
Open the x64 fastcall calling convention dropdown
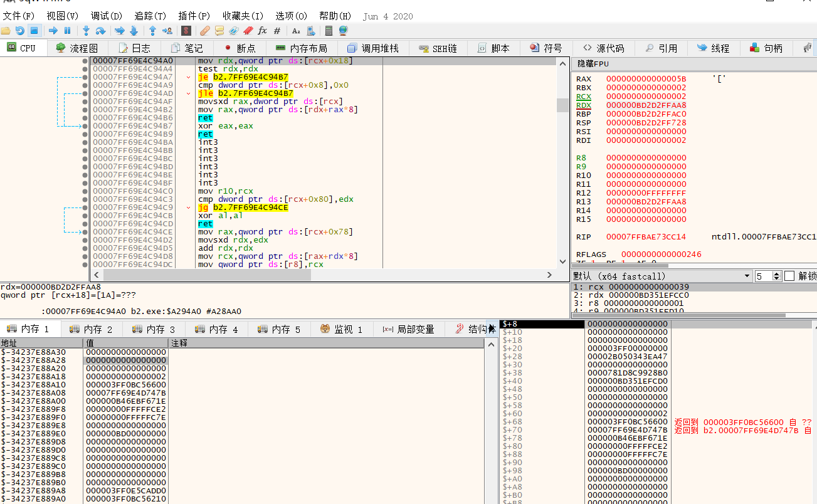click(747, 276)
